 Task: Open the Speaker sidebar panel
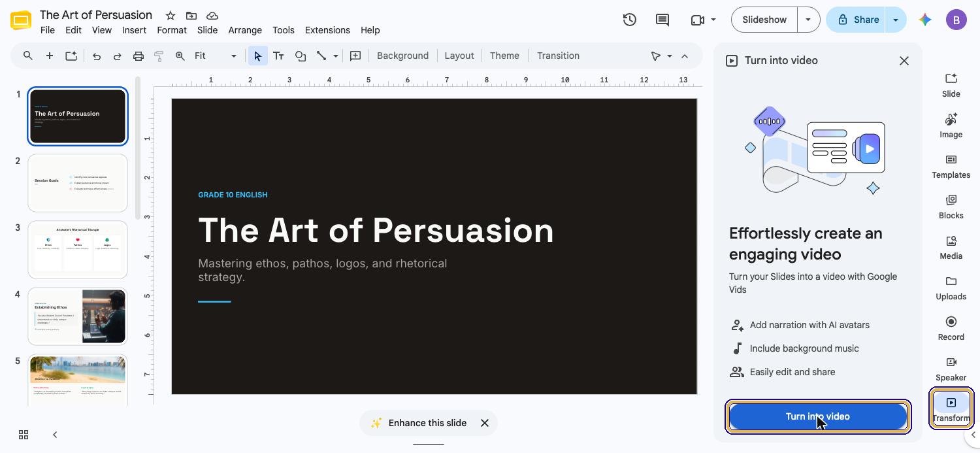[x=951, y=369]
